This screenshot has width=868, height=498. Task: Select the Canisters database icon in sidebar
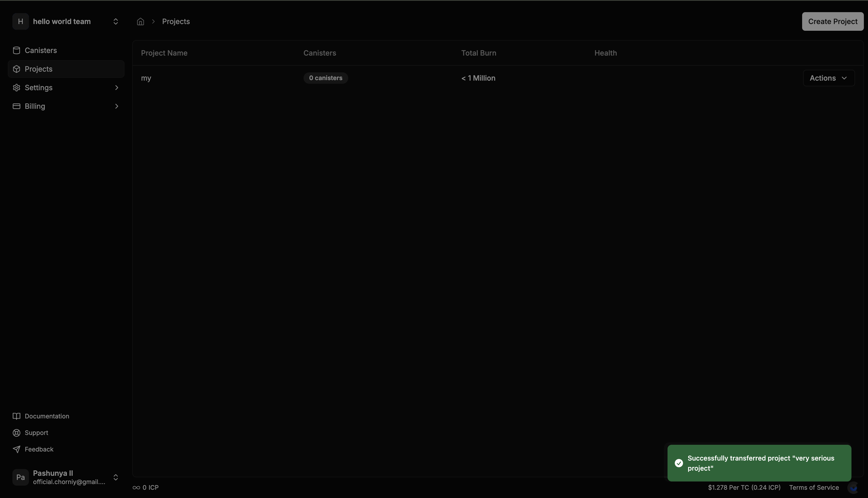tap(16, 50)
